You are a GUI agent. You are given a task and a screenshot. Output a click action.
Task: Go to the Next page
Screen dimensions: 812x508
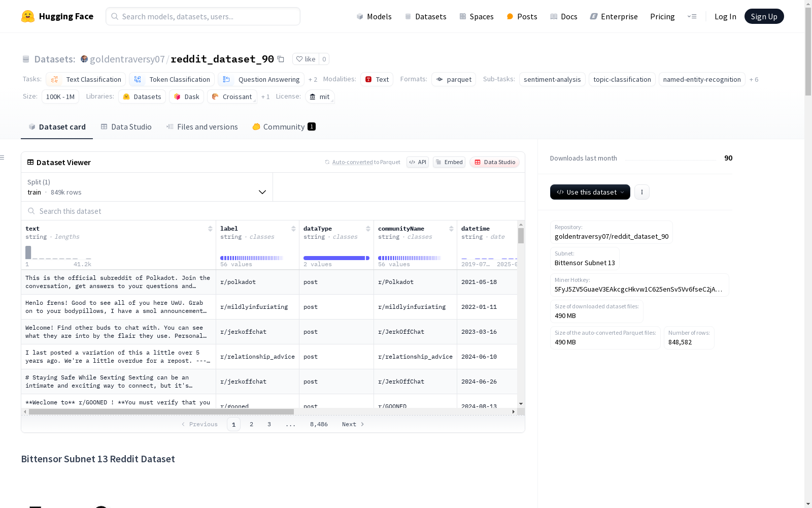tap(353, 424)
